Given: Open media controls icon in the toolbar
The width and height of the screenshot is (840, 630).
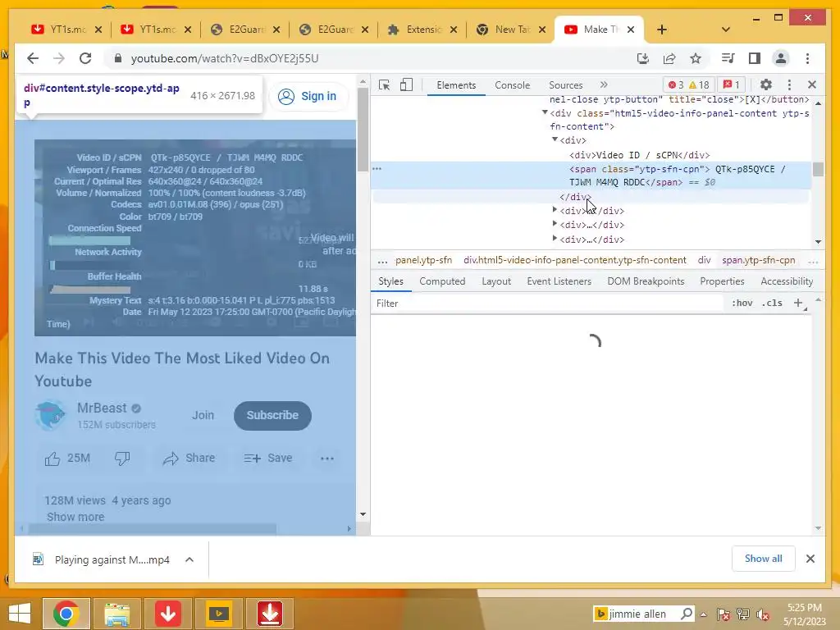Looking at the screenshot, I should pyautogui.click(x=728, y=58).
